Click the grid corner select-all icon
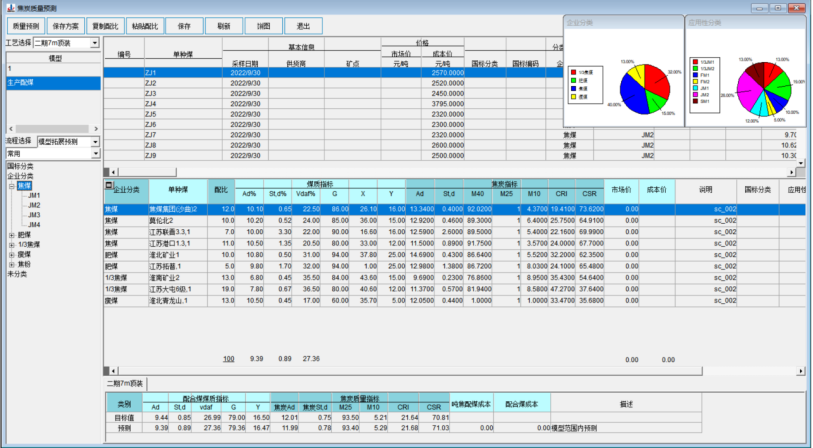 [109, 185]
